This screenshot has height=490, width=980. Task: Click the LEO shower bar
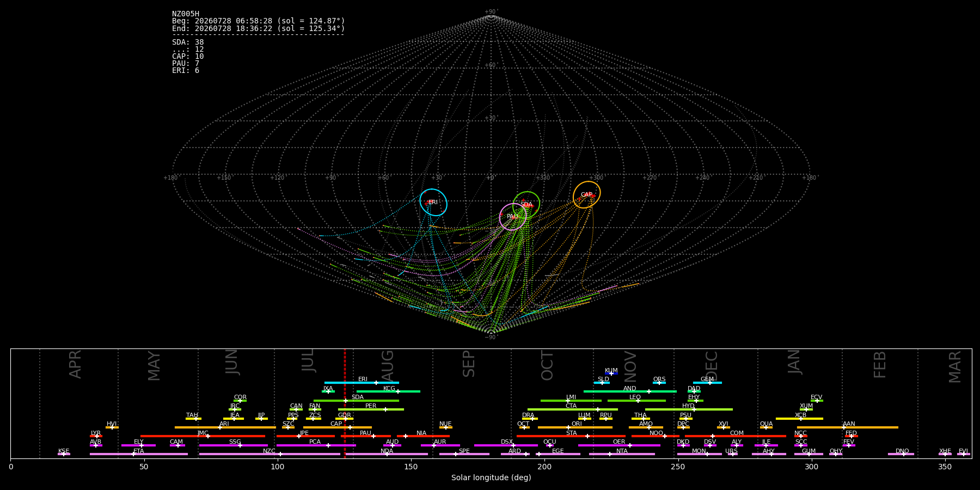[x=636, y=401]
